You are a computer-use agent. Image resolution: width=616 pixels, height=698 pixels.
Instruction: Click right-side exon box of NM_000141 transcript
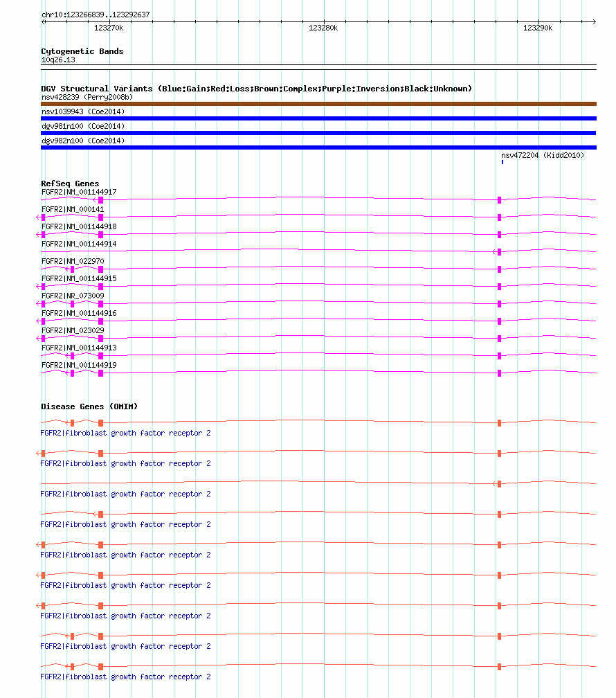tap(500, 217)
